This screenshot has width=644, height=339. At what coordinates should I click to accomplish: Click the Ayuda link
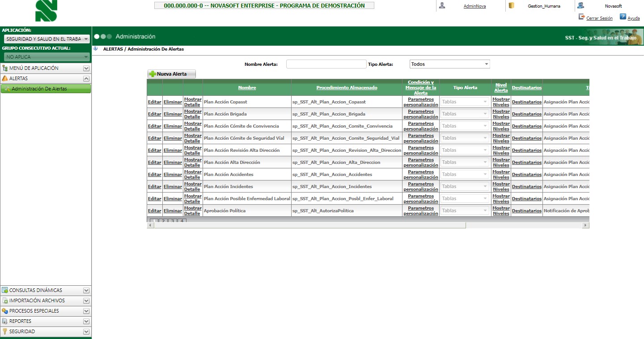click(x=634, y=18)
